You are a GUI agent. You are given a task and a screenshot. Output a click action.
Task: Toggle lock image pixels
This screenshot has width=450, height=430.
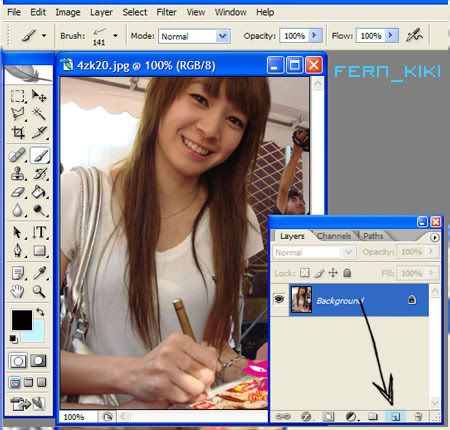[x=319, y=273]
